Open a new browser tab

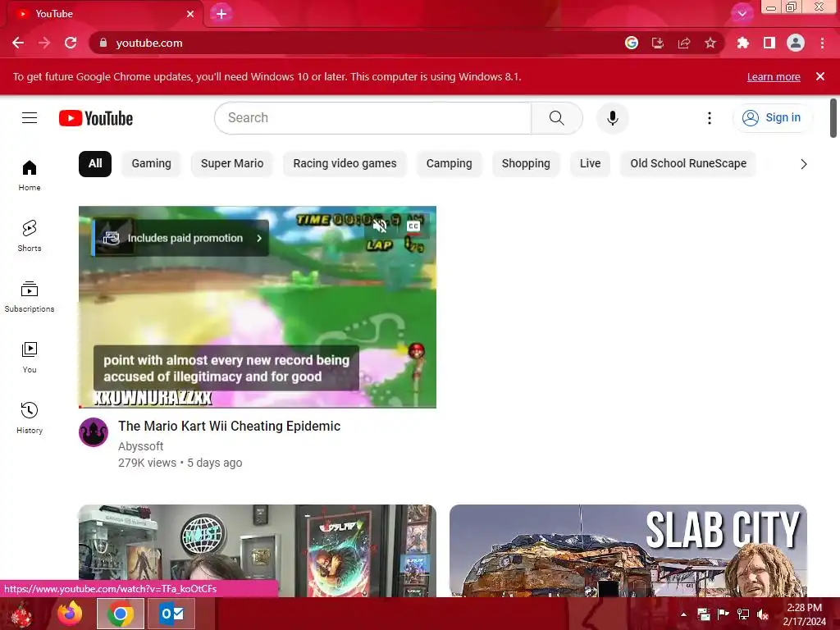pyautogui.click(x=221, y=14)
